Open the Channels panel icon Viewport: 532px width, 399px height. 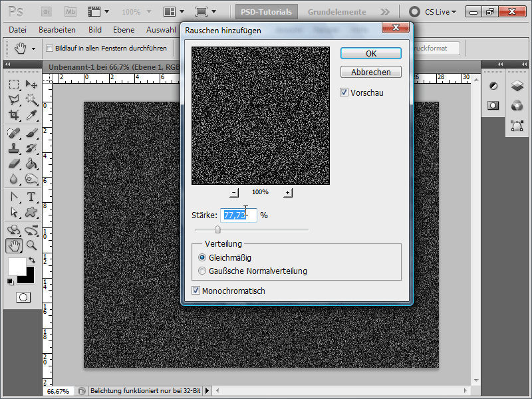tap(517, 106)
